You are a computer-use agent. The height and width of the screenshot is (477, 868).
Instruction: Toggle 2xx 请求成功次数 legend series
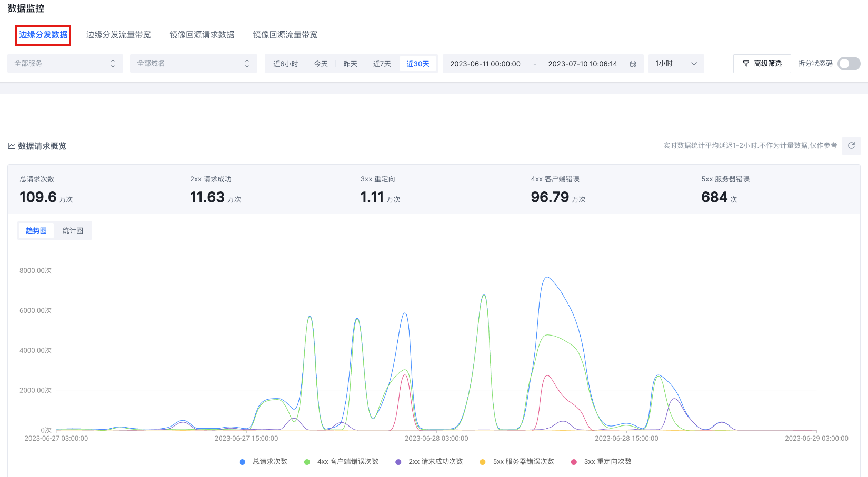coord(429,462)
